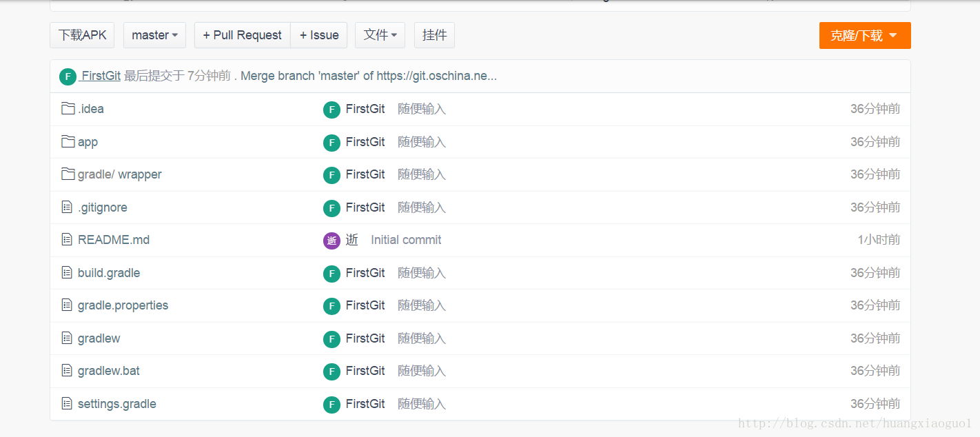Click the FirstGit author name in the gradlew row
Viewport: 980px width, 437px height.
(365, 338)
